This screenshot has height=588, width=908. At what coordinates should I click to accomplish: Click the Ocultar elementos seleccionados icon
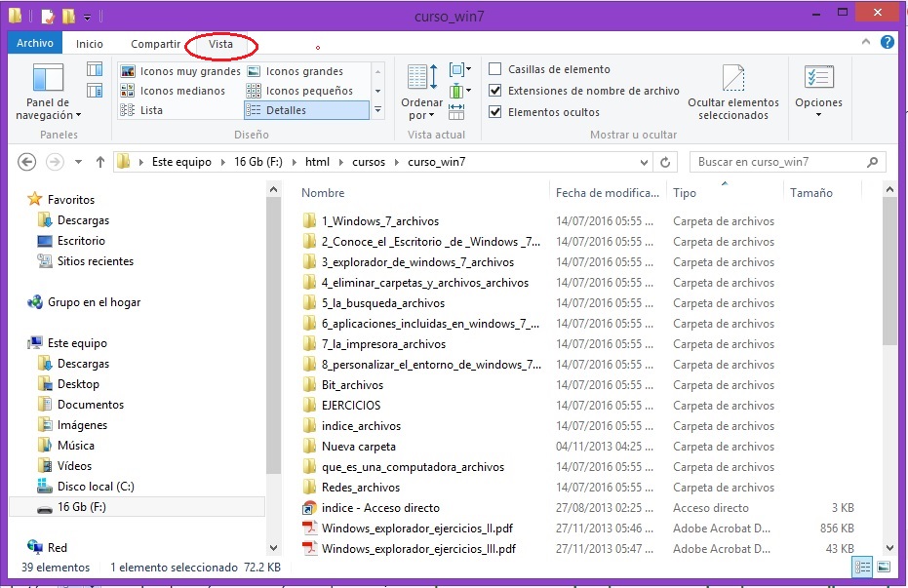733,79
